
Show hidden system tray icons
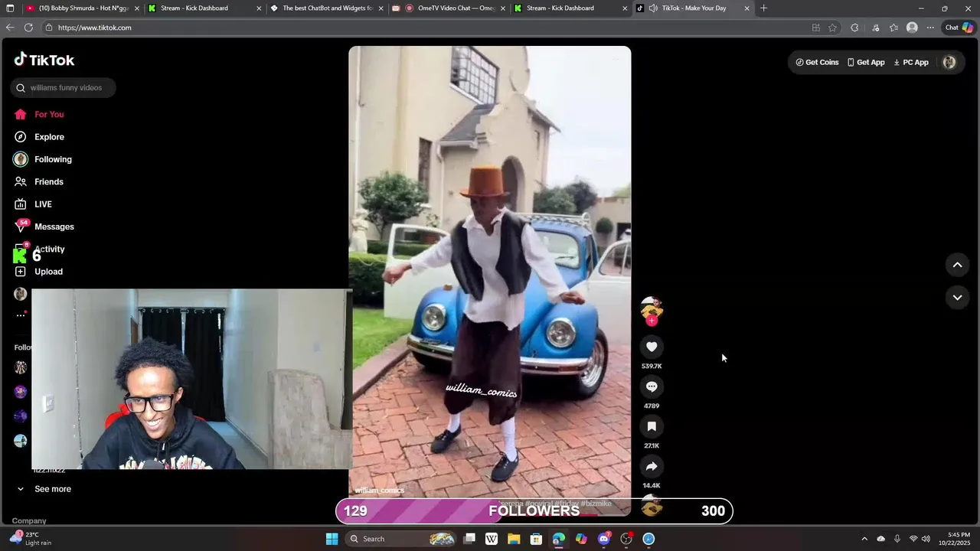(x=864, y=539)
